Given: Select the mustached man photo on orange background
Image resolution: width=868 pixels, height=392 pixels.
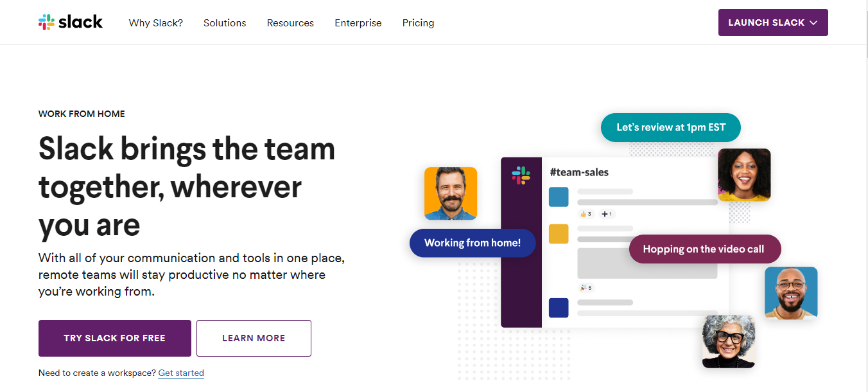Looking at the screenshot, I should point(451,193).
